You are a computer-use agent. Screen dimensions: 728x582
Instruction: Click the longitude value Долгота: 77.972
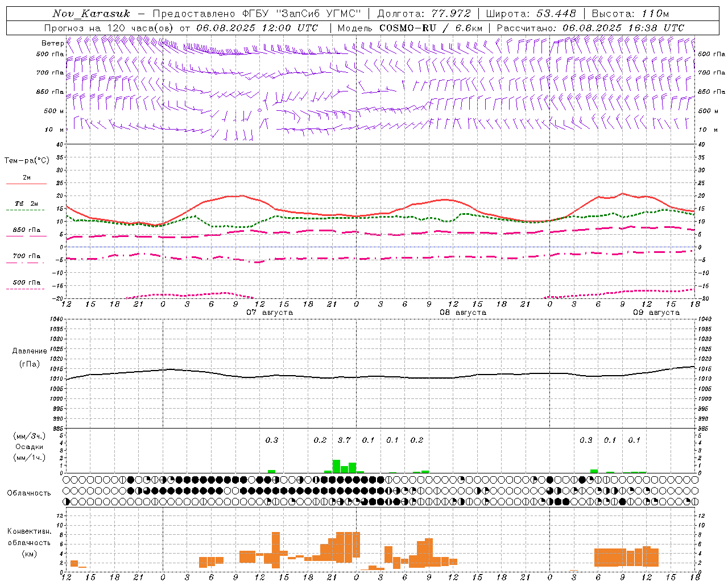(x=424, y=14)
